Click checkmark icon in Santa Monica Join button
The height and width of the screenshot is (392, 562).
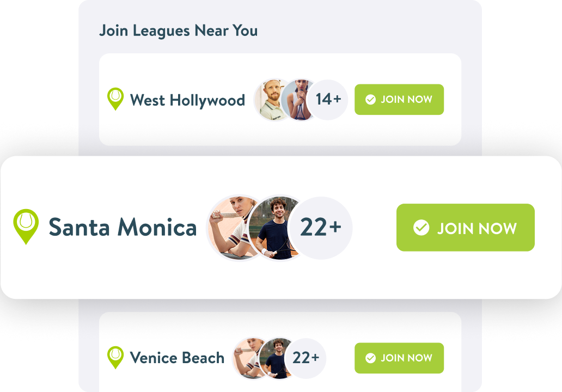[x=421, y=228]
